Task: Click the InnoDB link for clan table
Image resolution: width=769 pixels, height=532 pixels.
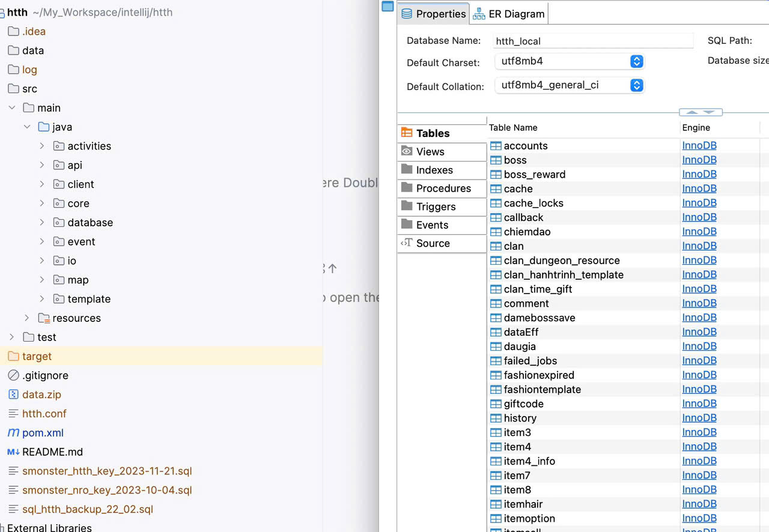Action: (x=699, y=246)
